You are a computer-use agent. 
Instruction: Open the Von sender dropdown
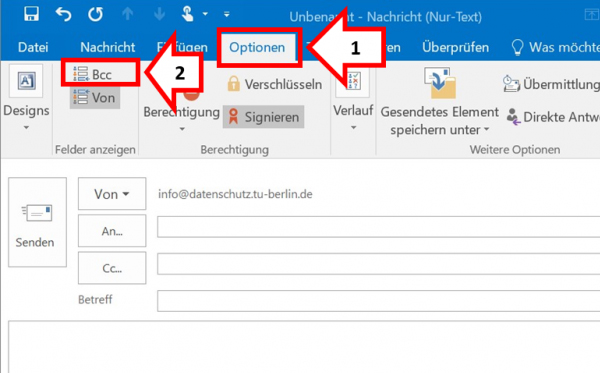click(x=112, y=194)
